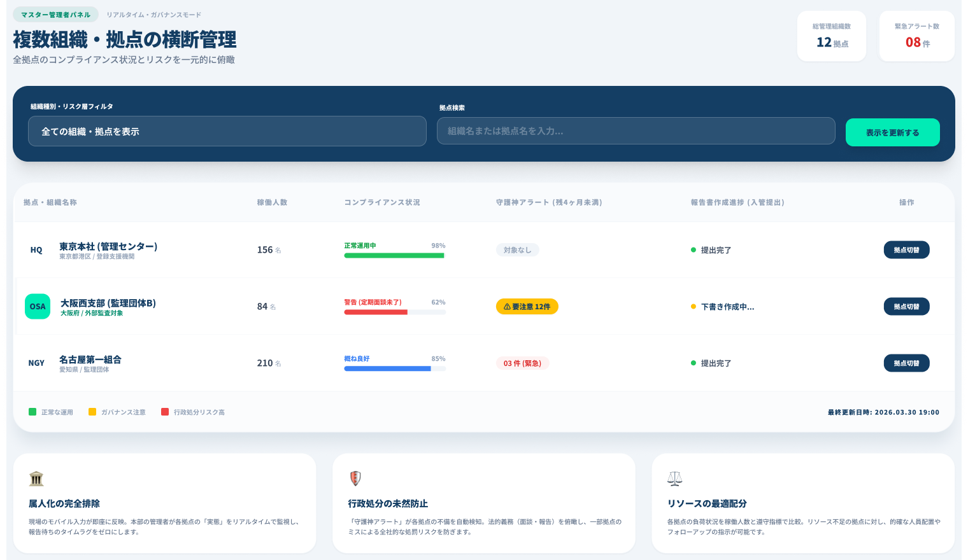Select the マスター管理者パネル tag
Viewport: 968px width, 560px height.
coord(55,15)
